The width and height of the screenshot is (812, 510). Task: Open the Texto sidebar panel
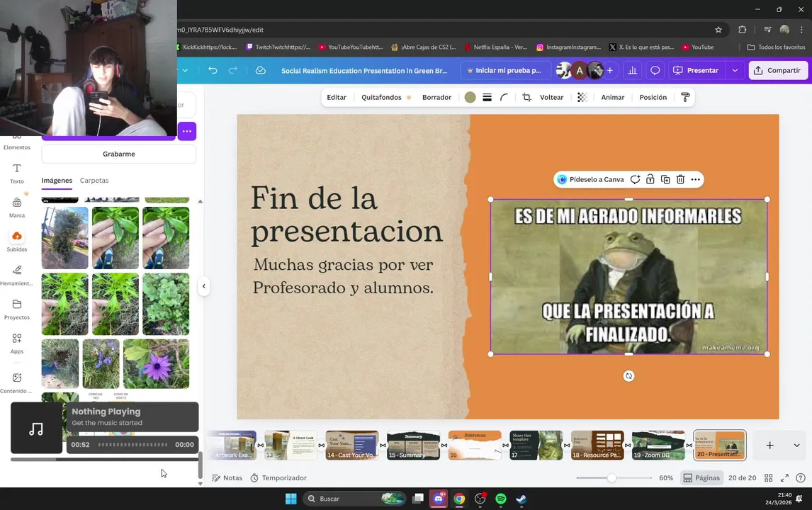tap(16, 174)
